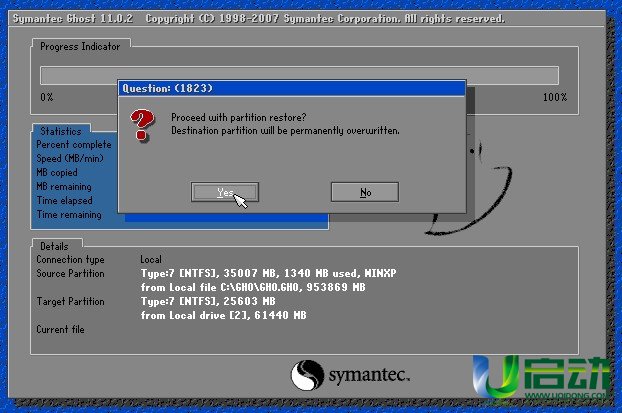Select the Progress Indicator panel label
The image size is (622, 413).
click(80, 46)
